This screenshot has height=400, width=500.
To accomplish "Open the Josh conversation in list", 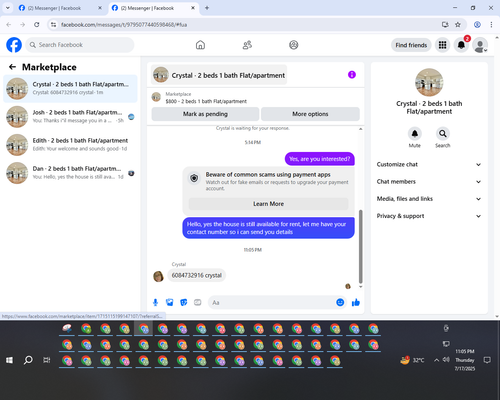I will (70, 117).
